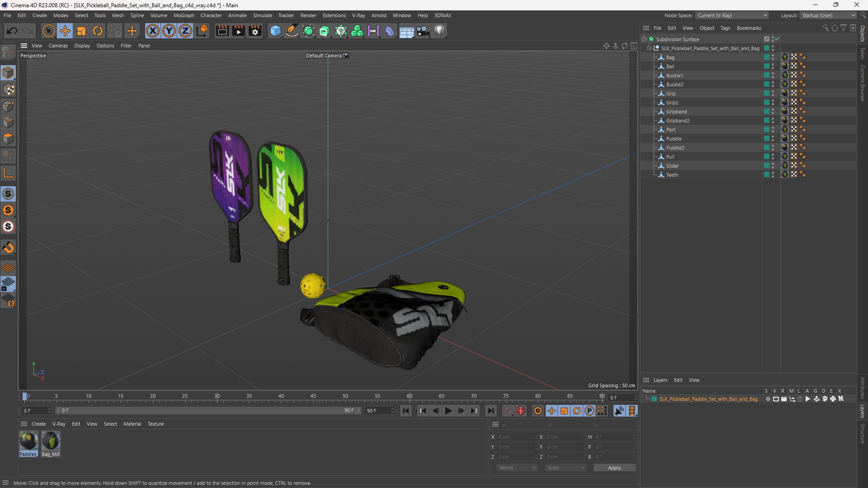Screen dimensions: 868x488
Task: Open the V-Ray menu in main menu bar
Action: tap(359, 15)
